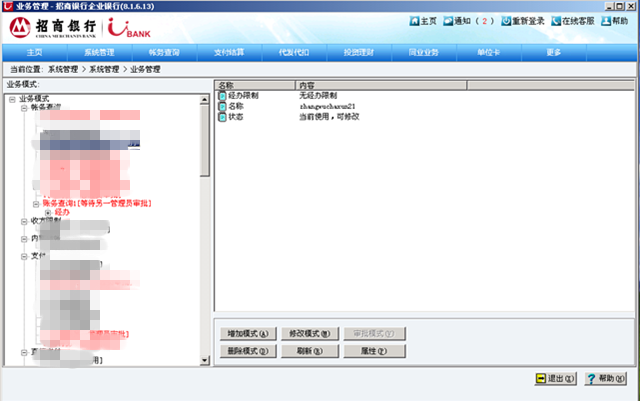Click tree scrollbar down arrow
The width and height of the screenshot is (640, 401).
[205, 360]
